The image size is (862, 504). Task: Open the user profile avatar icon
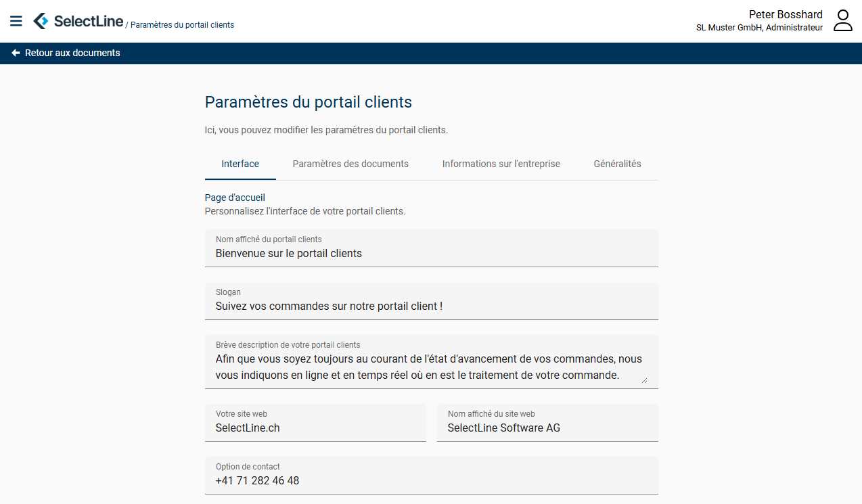coord(842,20)
